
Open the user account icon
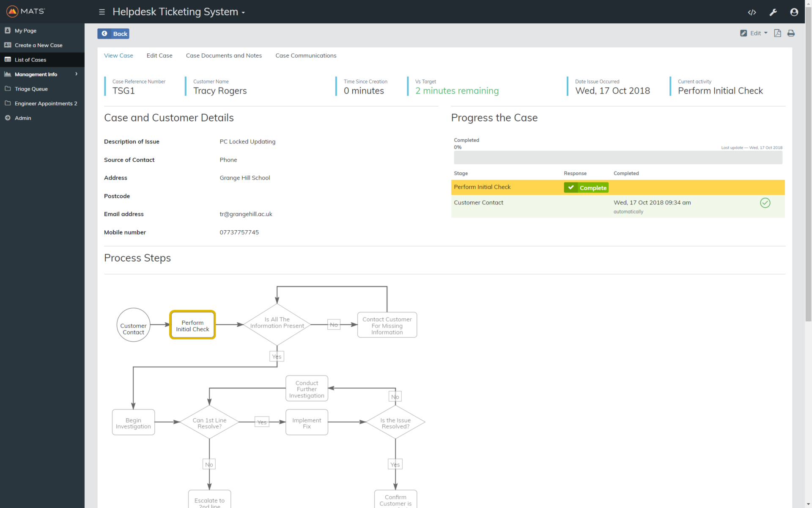(x=794, y=12)
